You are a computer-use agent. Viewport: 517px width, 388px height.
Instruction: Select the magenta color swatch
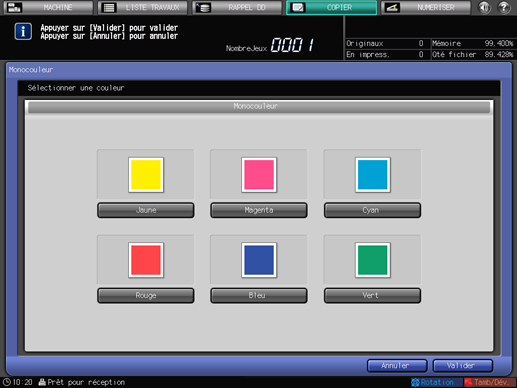pos(259,175)
